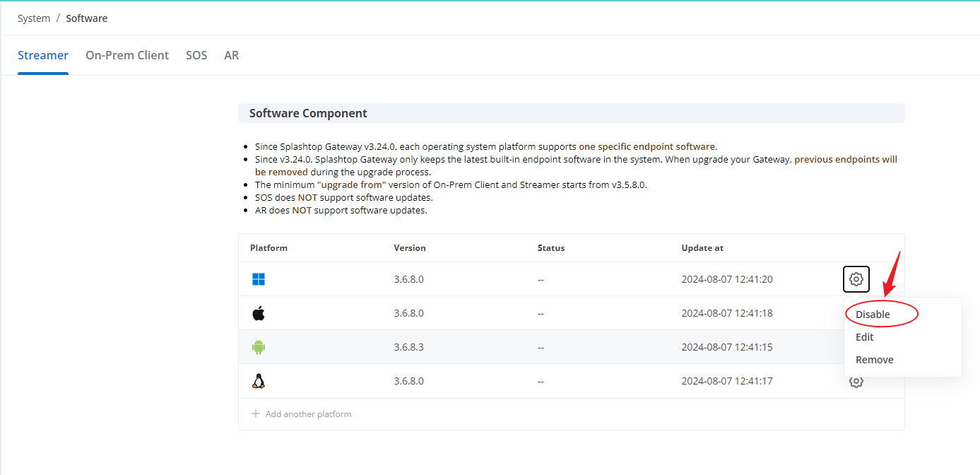The width and height of the screenshot is (980, 475).
Task: Click the Linux penguin platform icon
Action: coord(259,381)
